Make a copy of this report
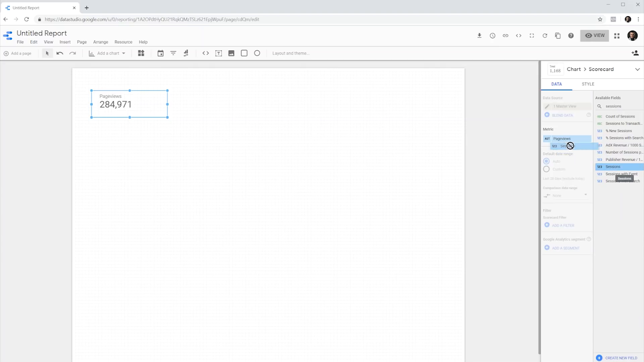 tap(558, 35)
